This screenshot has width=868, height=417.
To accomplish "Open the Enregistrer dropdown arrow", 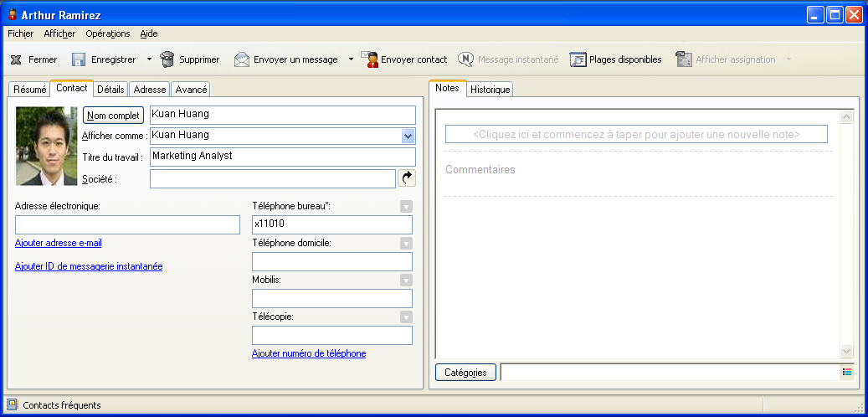I will point(149,59).
